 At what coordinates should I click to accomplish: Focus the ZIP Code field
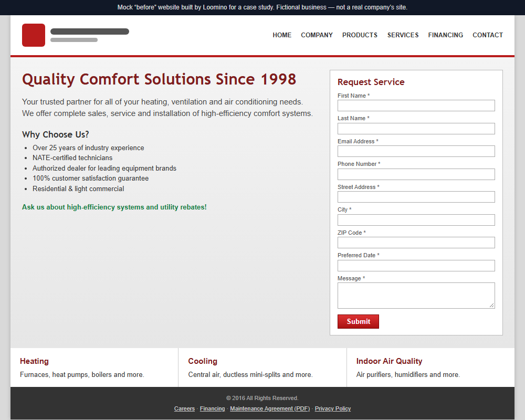(416, 243)
